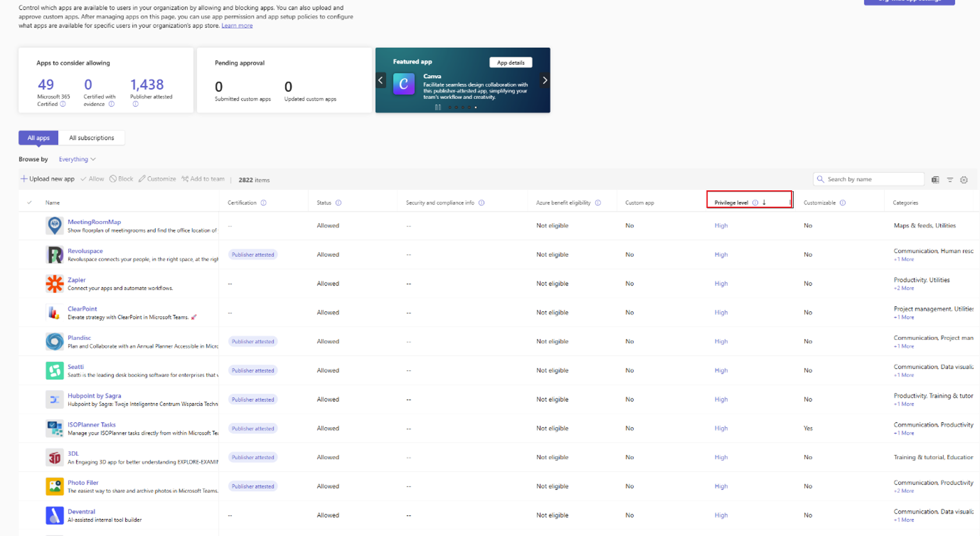Click the Add to team icon

[x=184, y=179]
